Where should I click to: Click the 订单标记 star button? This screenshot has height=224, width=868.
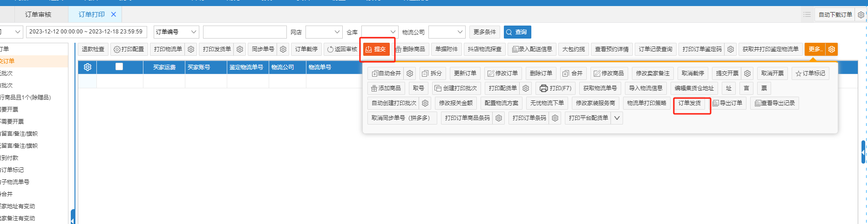(x=810, y=73)
